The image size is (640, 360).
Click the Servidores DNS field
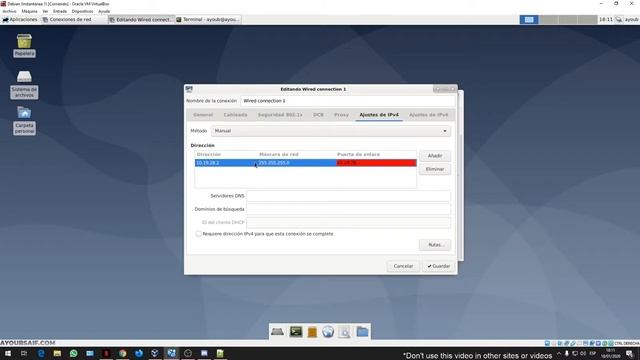click(349, 196)
